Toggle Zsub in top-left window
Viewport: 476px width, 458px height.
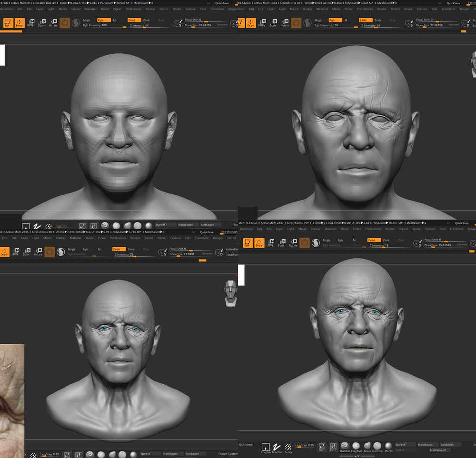[147, 20]
